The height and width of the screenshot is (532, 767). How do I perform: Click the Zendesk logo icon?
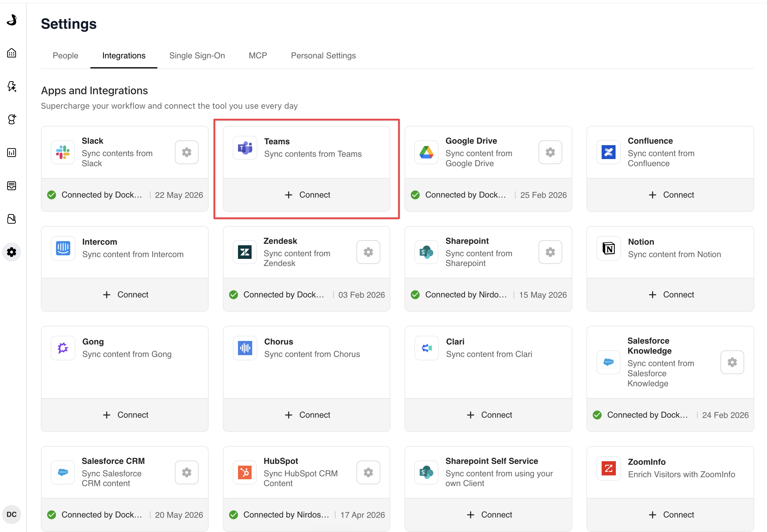(245, 252)
